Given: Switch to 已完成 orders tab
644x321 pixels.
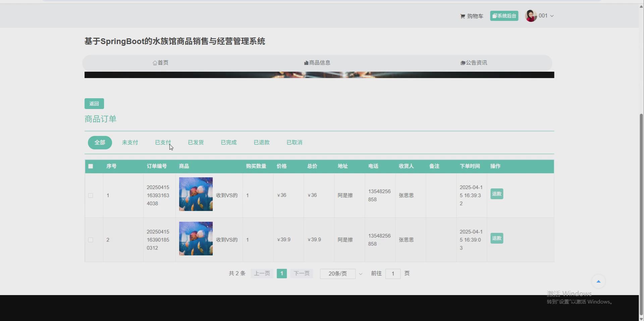Looking at the screenshot, I should [x=228, y=142].
